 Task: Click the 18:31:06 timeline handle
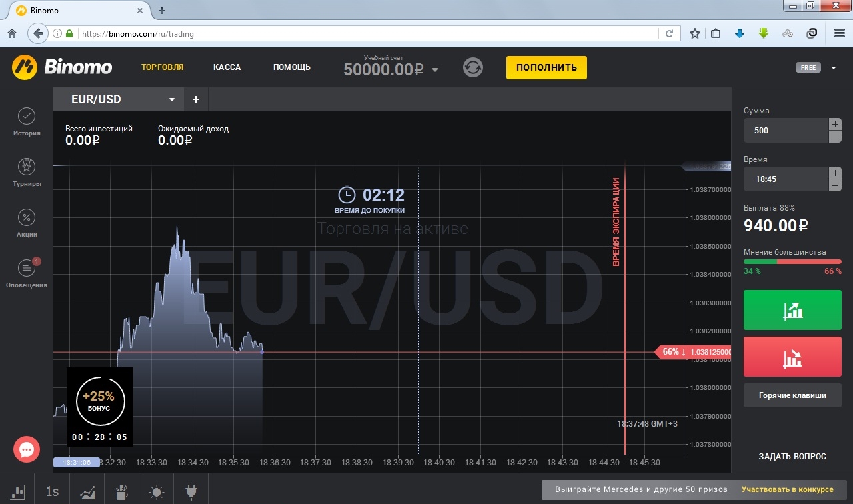click(x=76, y=462)
